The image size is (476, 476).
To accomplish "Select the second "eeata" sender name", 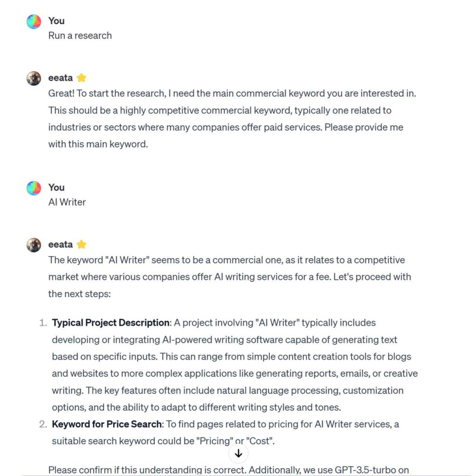I will 60,245.
